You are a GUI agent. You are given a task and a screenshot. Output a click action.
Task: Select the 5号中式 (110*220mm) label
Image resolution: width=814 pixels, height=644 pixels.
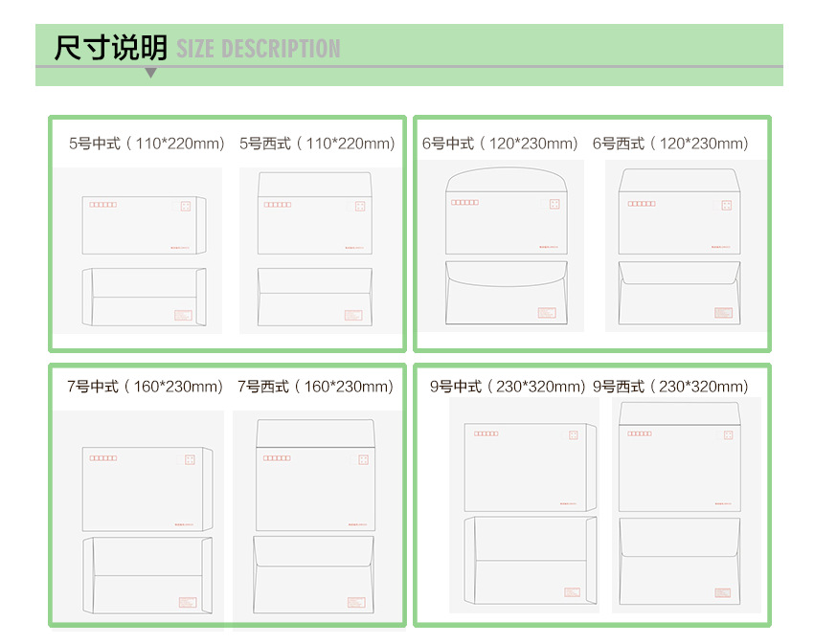(x=147, y=144)
